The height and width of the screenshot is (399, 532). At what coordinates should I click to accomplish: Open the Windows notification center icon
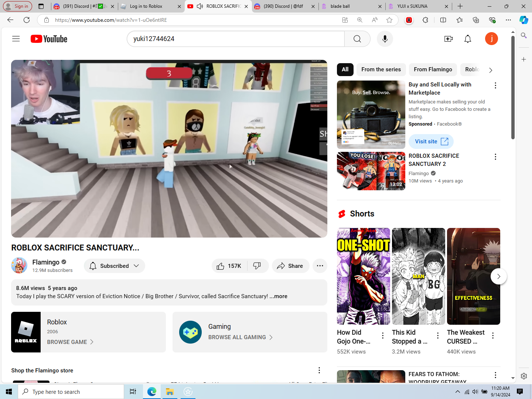click(x=520, y=392)
